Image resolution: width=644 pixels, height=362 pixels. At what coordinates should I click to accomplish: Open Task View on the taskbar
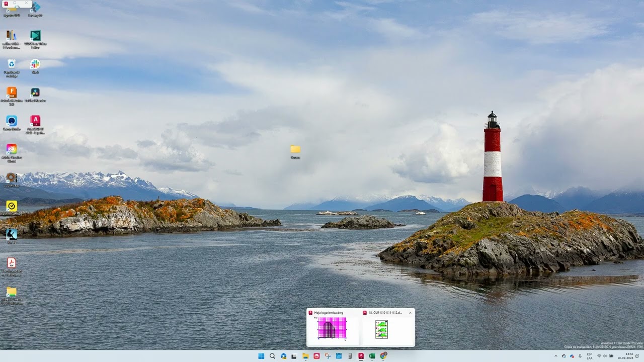pos(294,356)
